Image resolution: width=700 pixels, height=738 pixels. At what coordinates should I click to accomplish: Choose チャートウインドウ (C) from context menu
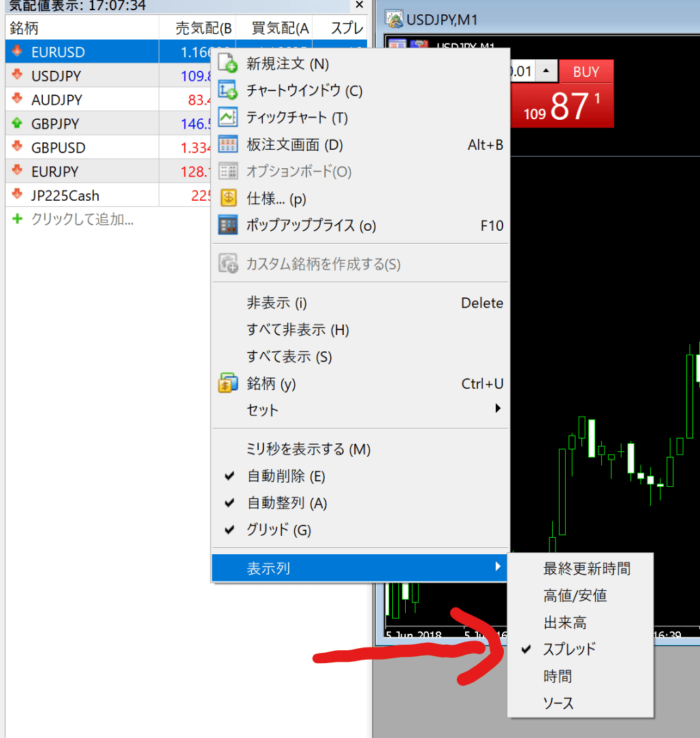[x=361, y=91]
